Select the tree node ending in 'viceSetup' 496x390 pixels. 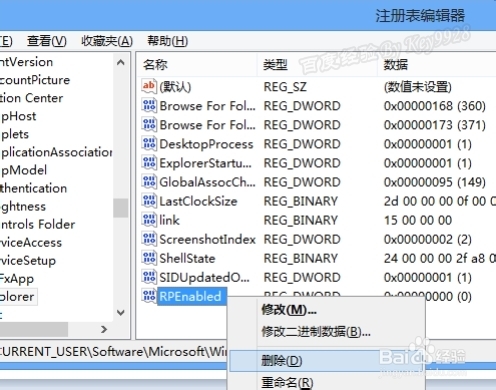[28, 260]
